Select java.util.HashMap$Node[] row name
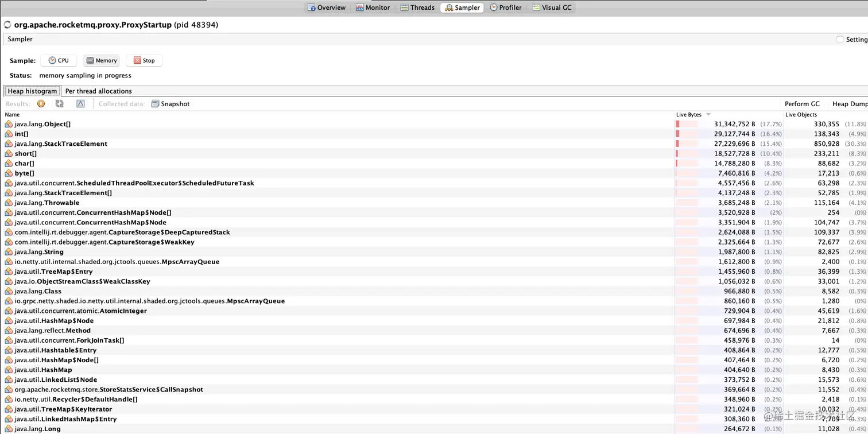Screen dimensions: 868x434 [56, 360]
